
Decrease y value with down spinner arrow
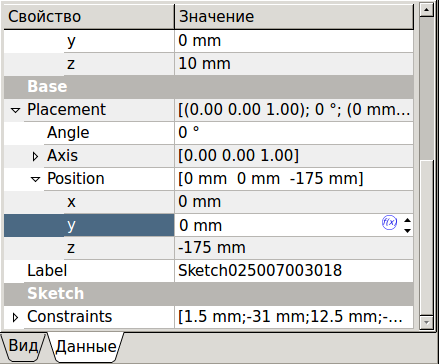(407, 231)
